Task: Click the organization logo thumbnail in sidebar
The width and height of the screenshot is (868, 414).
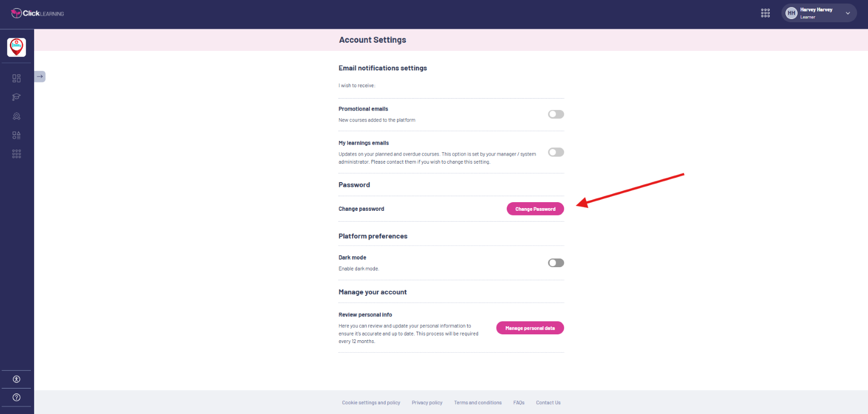Action: (16, 47)
